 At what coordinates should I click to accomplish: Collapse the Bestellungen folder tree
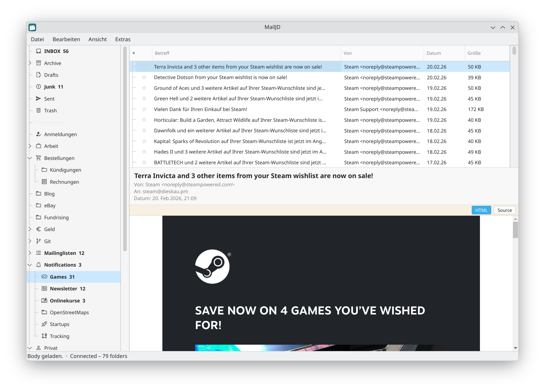(x=29, y=158)
